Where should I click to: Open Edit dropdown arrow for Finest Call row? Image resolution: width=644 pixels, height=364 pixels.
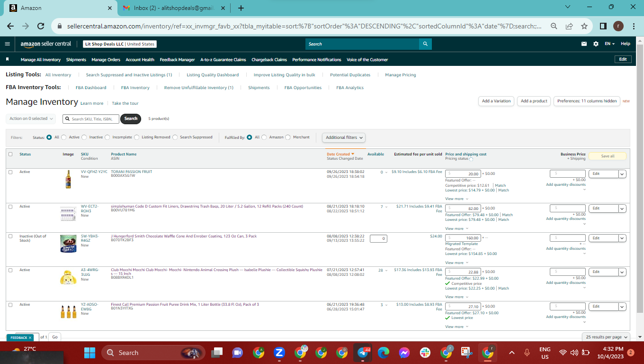point(622,307)
